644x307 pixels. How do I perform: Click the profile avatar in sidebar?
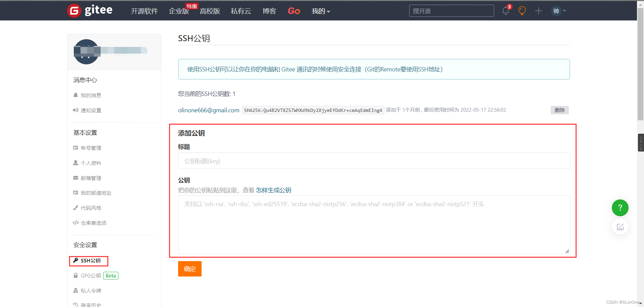[x=86, y=52]
